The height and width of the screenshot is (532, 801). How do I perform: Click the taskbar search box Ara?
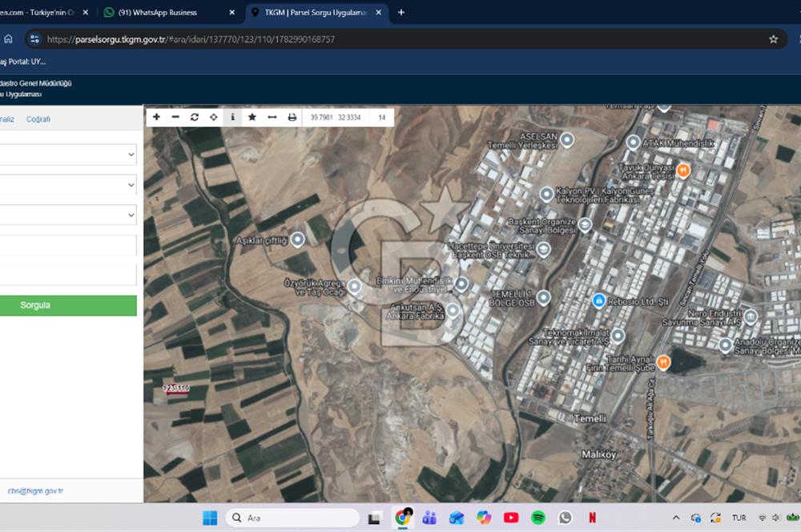(292, 518)
